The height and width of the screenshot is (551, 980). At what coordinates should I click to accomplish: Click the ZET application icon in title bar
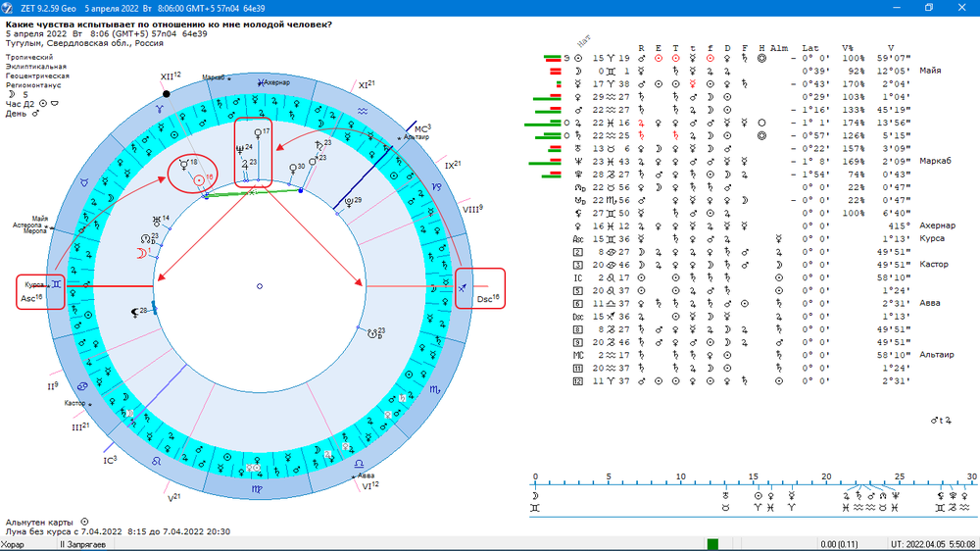click(x=8, y=8)
